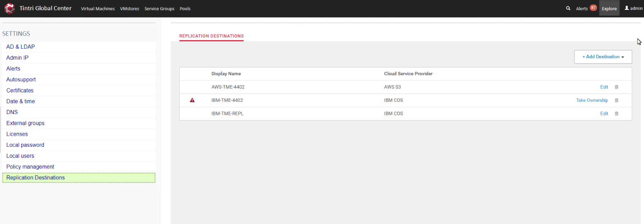The image size is (644, 224).
Task: Click the alerts count badge 87
Action: [593, 8]
